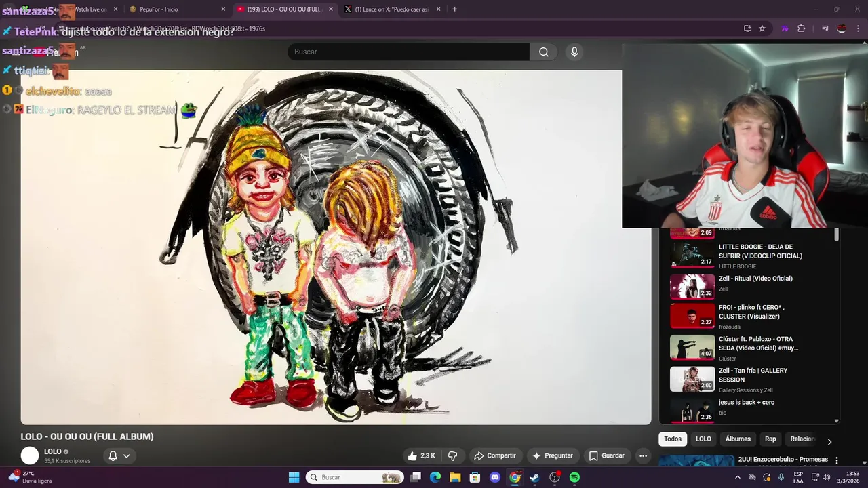
Task: Open jesus is back + cero thumbnail
Action: pyautogui.click(x=692, y=409)
